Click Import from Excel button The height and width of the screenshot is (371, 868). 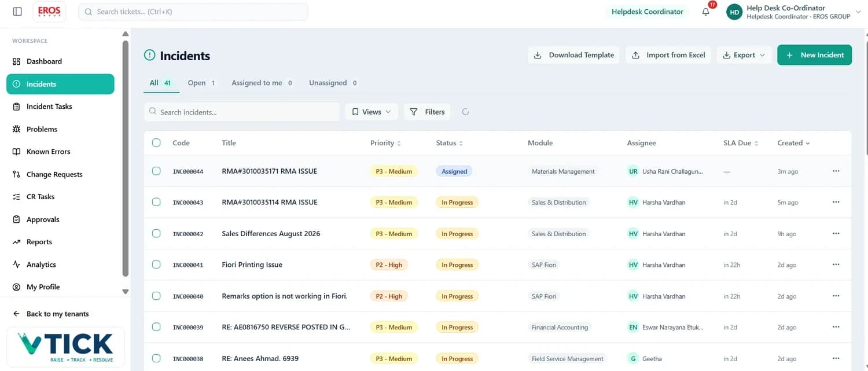[x=668, y=55]
